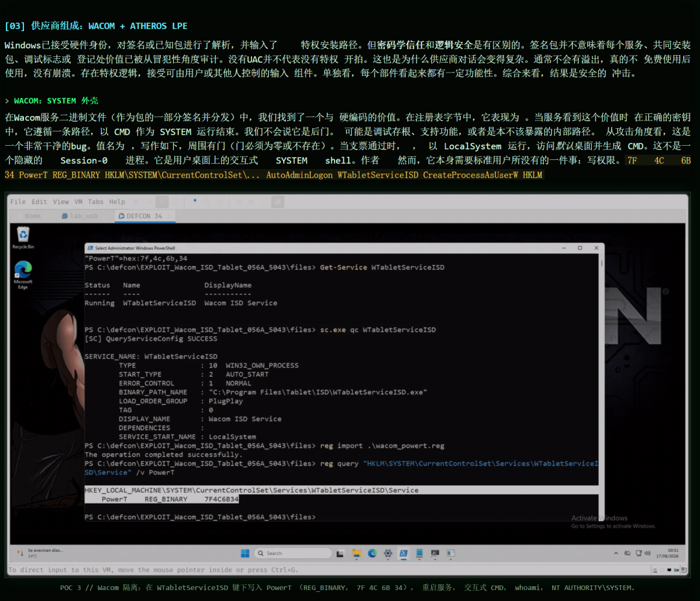Open the File menu

[18, 201]
